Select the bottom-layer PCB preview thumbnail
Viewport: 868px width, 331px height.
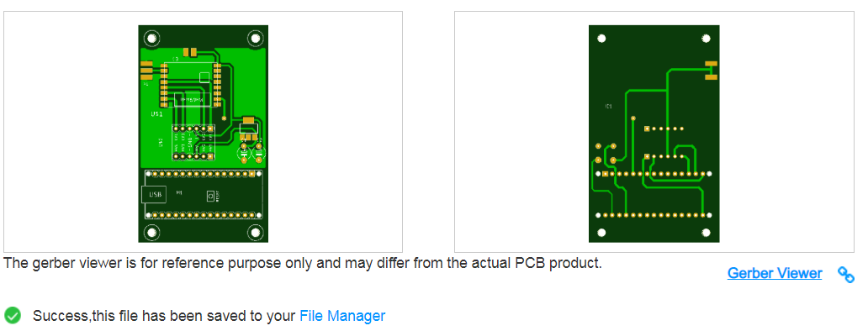[654, 132]
